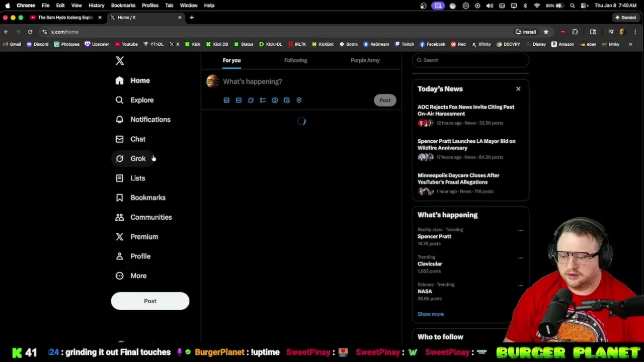Bookmark this page with the star icon

[546, 32]
